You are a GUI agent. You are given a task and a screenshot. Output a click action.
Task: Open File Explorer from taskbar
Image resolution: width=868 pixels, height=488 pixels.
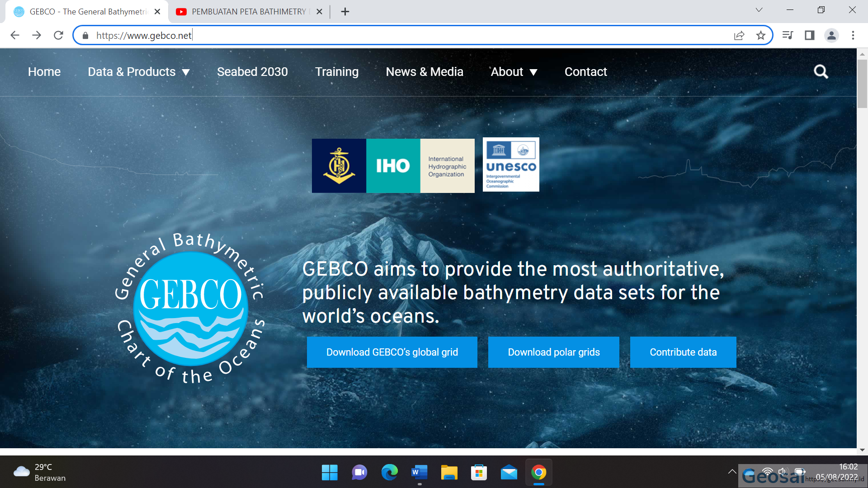449,473
